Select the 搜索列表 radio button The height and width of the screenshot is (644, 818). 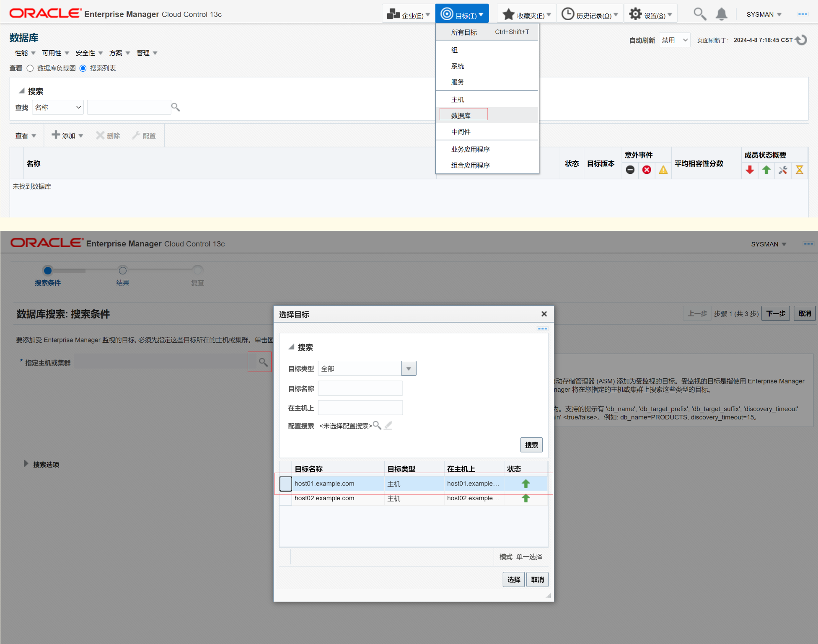83,68
